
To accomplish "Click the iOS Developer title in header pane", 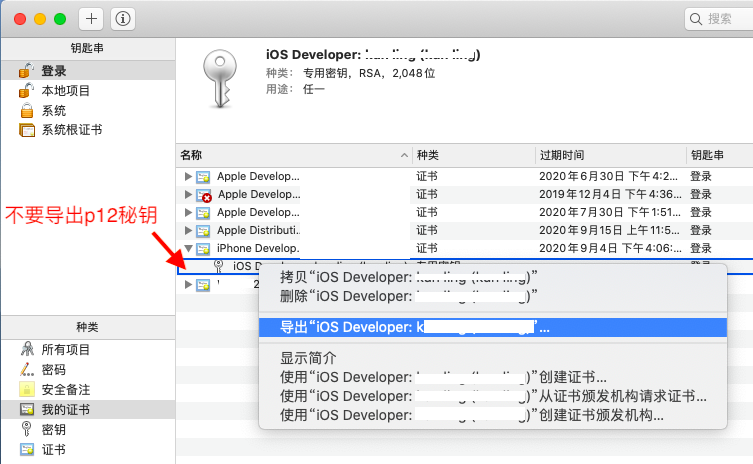I will click(x=373, y=55).
